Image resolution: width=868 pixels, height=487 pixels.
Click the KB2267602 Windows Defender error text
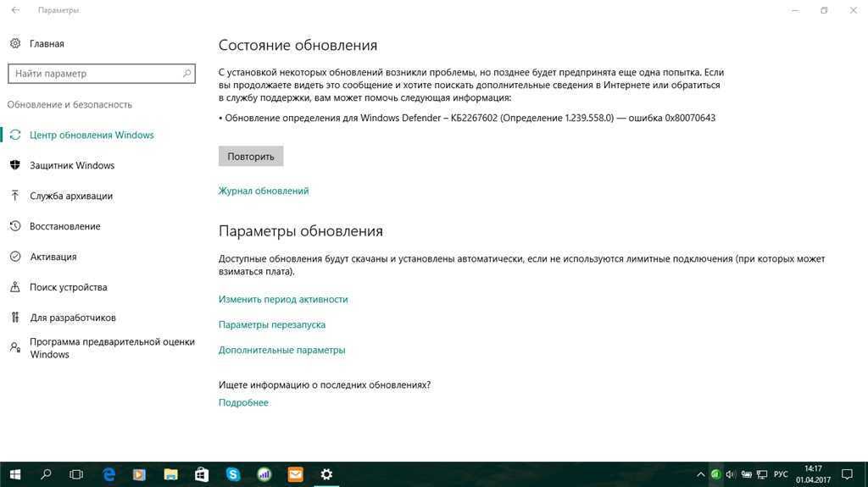point(467,118)
